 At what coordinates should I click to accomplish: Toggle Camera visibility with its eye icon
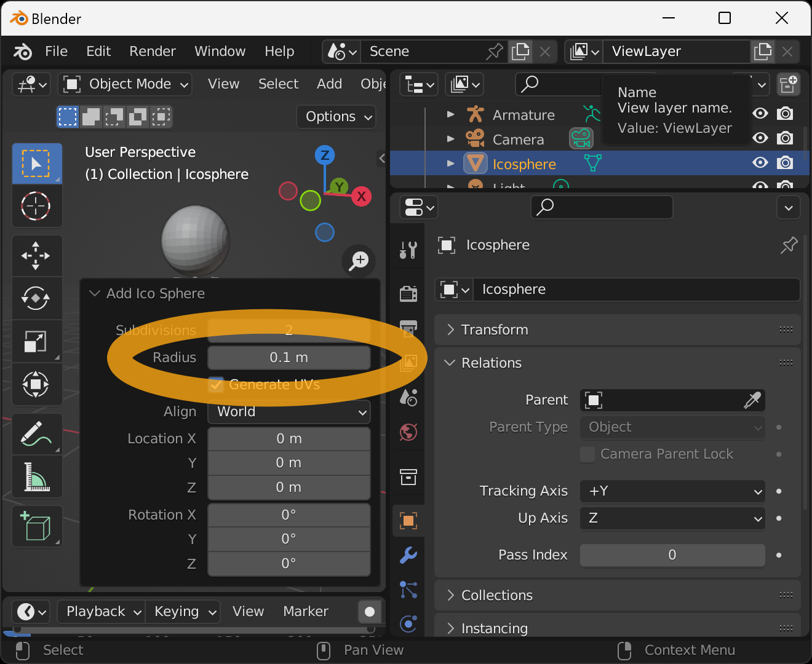pyautogui.click(x=760, y=138)
